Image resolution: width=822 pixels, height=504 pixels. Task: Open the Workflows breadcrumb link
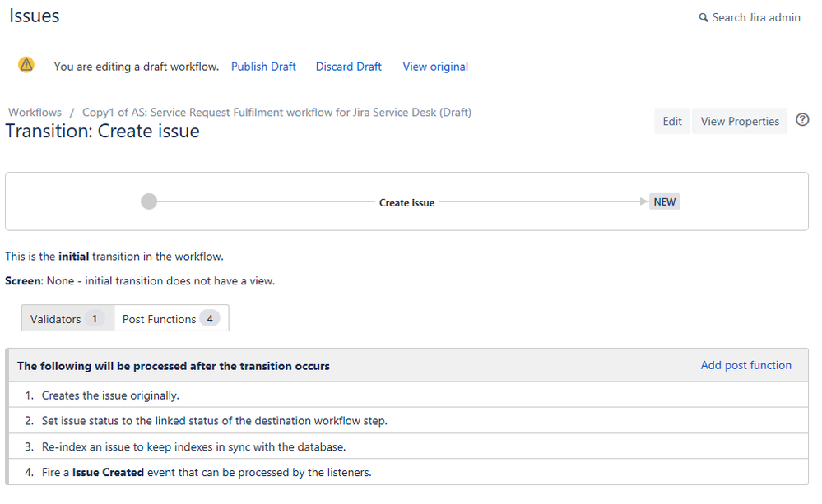pos(34,112)
